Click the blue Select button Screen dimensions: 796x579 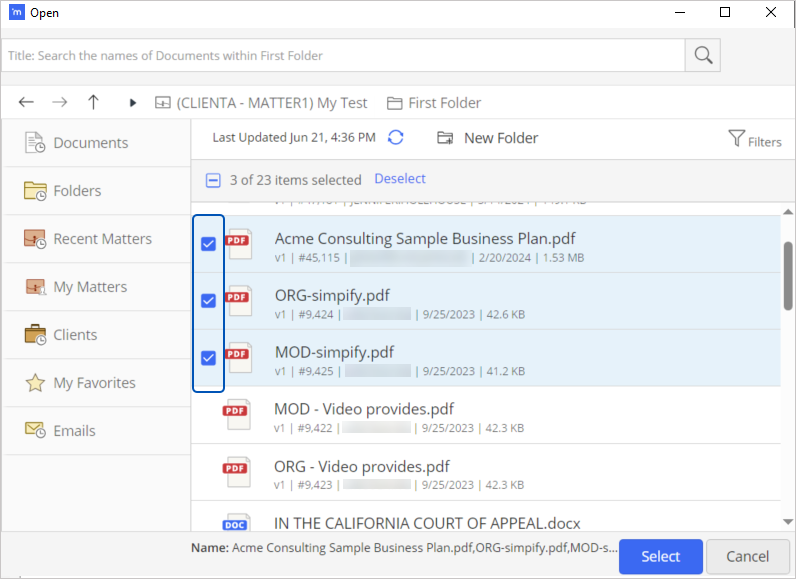coord(660,556)
